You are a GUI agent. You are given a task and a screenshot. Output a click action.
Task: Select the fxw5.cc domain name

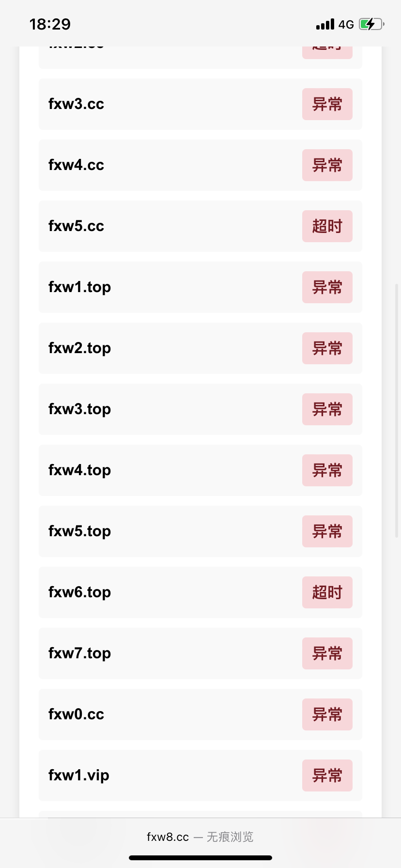coord(77,226)
